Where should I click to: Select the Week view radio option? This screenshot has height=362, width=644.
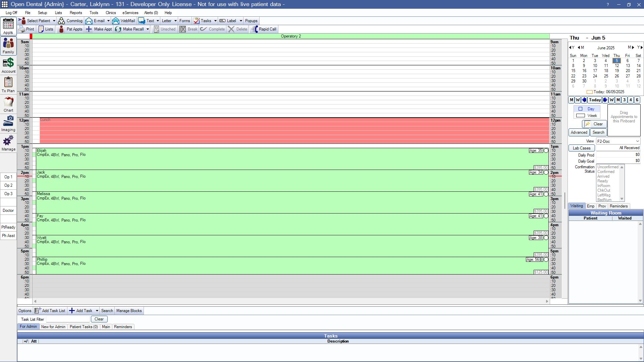tap(580, 116)
